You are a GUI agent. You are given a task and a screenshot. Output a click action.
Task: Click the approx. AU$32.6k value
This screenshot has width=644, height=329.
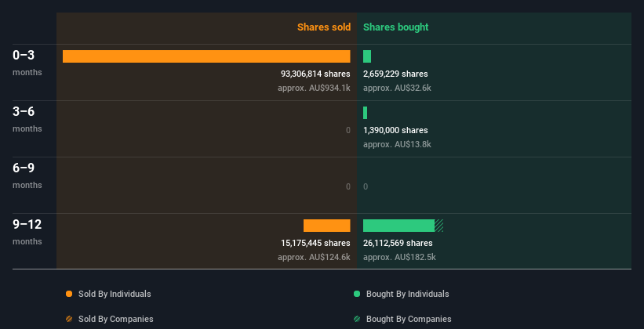pos(397,88)
